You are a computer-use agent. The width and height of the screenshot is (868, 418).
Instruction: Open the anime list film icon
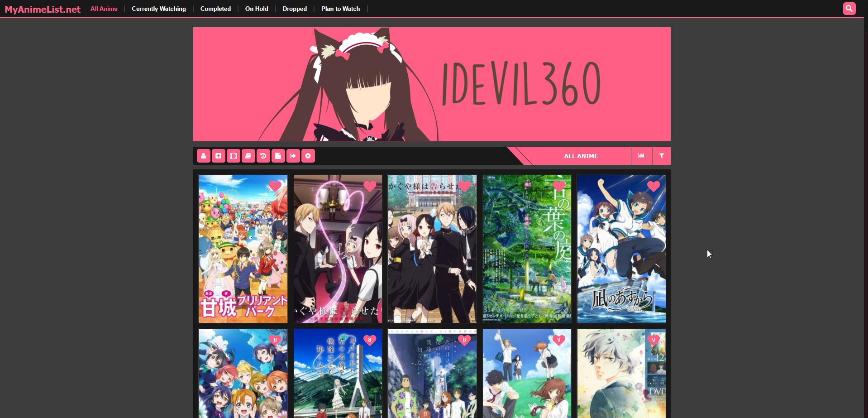[233, 156]
